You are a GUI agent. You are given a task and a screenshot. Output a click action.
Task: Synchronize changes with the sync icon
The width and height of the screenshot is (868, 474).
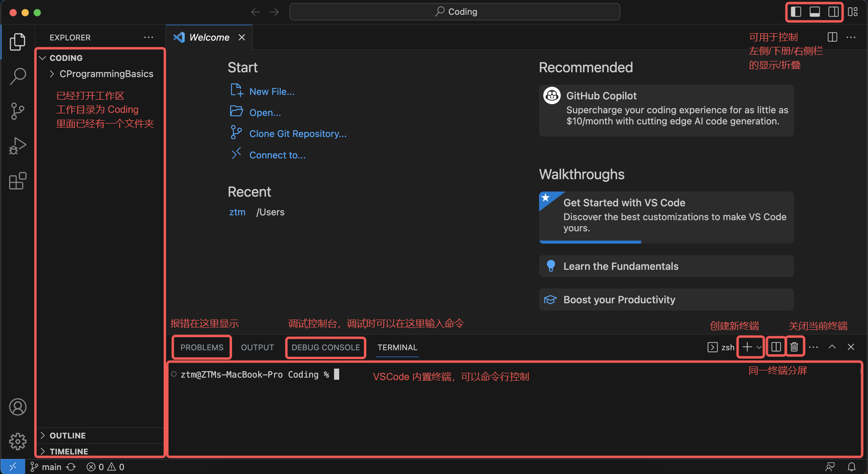click(x=71, y=467)
